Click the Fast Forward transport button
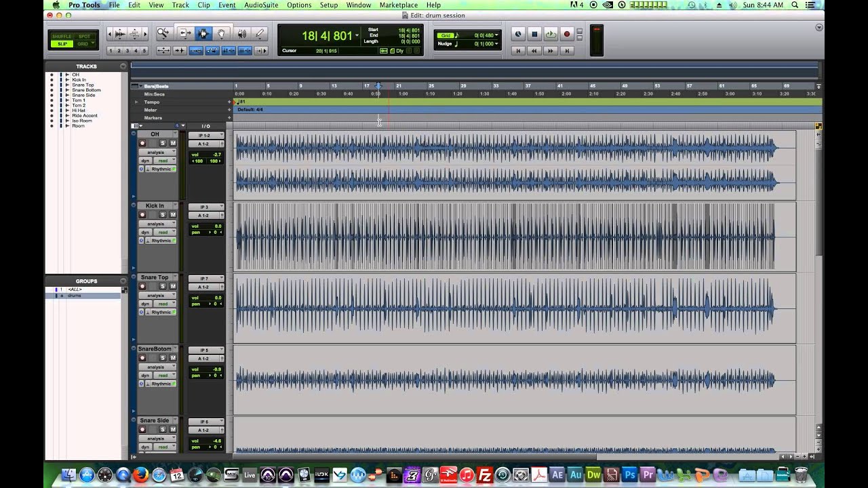Viewport: 868px width, 488px height. point(551,51)
